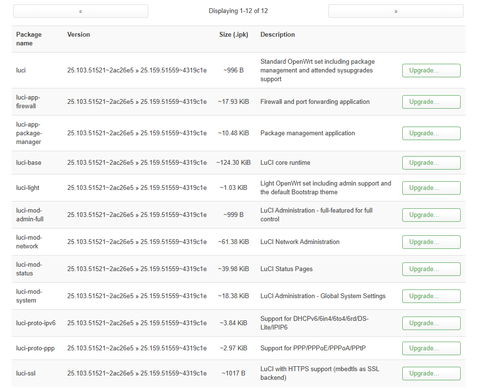The width and height of the screenshot is (480, 389).
Task: Upgrade the luci package
Action: click(x=431, y=70)
